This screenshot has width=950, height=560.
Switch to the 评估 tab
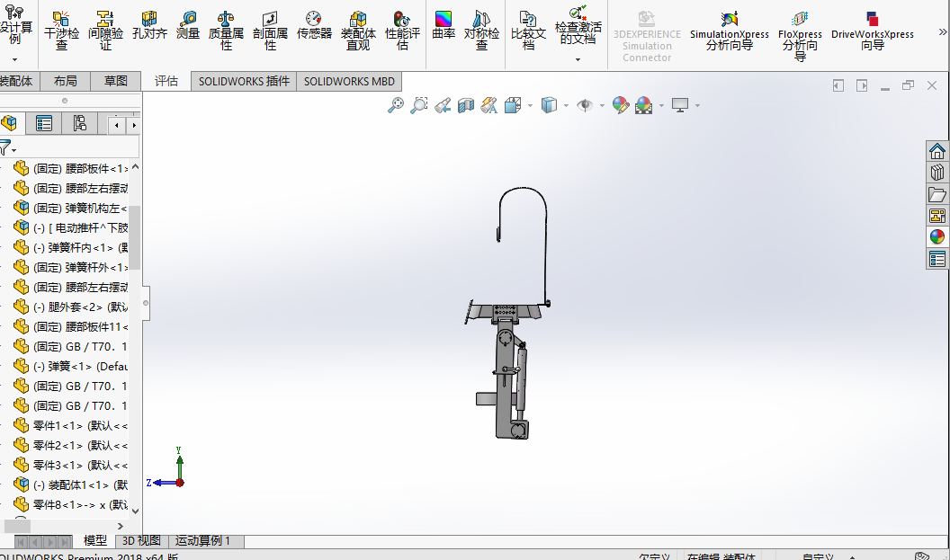[166, 81]
